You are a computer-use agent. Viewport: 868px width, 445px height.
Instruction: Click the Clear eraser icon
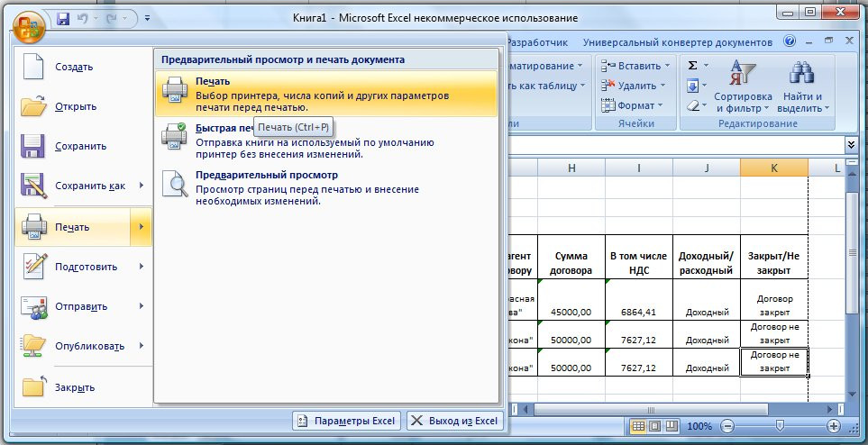click(692, 105)
